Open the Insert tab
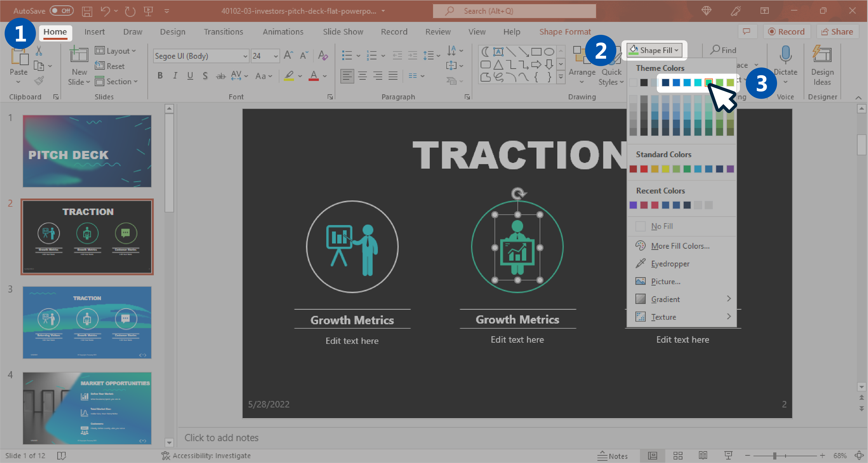Screen dimensions: 868x463 [x=94, y=32]
